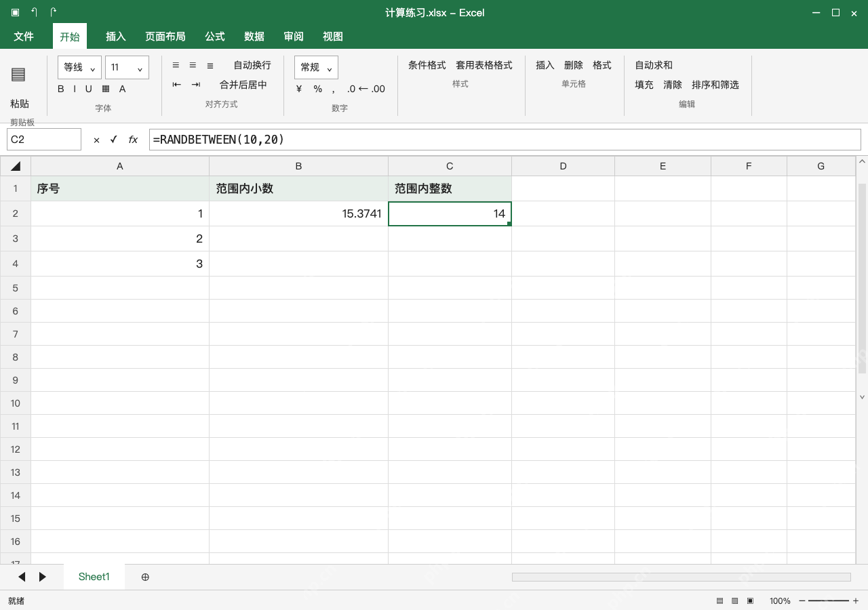Redo the action from title bar
This screenshot has height=610, width=868.
click(x=54, y=12)
